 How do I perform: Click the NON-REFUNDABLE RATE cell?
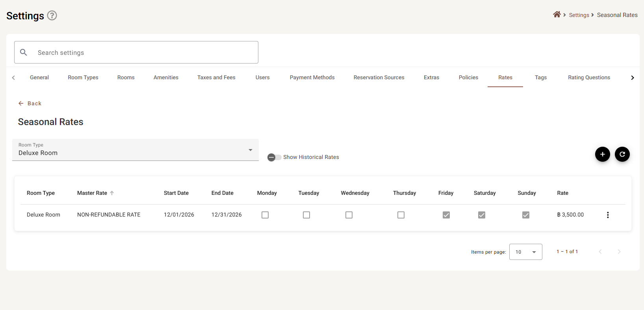pos(109,215)
